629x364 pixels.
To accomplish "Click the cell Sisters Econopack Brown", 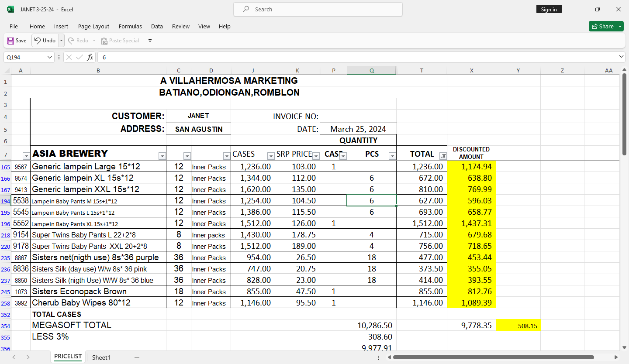I will [98, 291].
